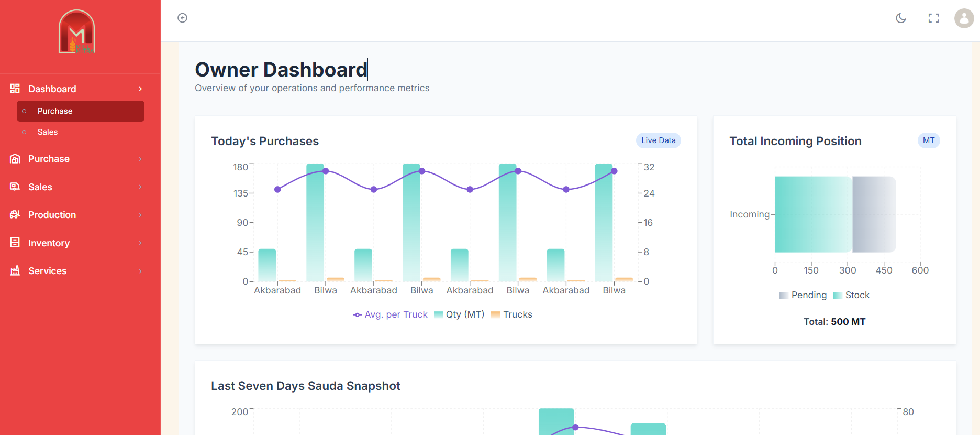Toggle Avg. per Truck legend series
The width and height of the screenshot is (980, 435).
(x=391, y=314)
